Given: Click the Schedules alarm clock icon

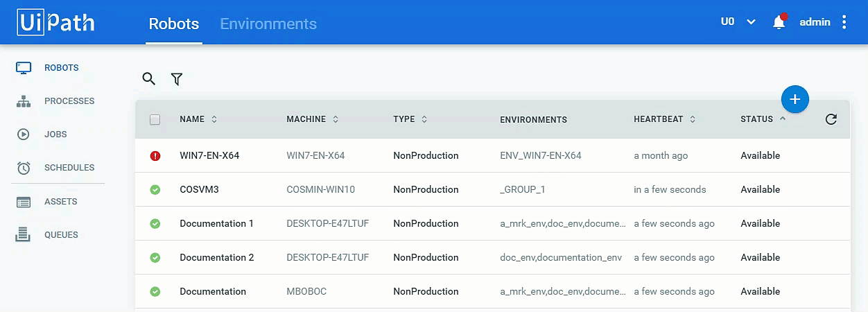Looking at the screenshot, I should tap(24, 168).
